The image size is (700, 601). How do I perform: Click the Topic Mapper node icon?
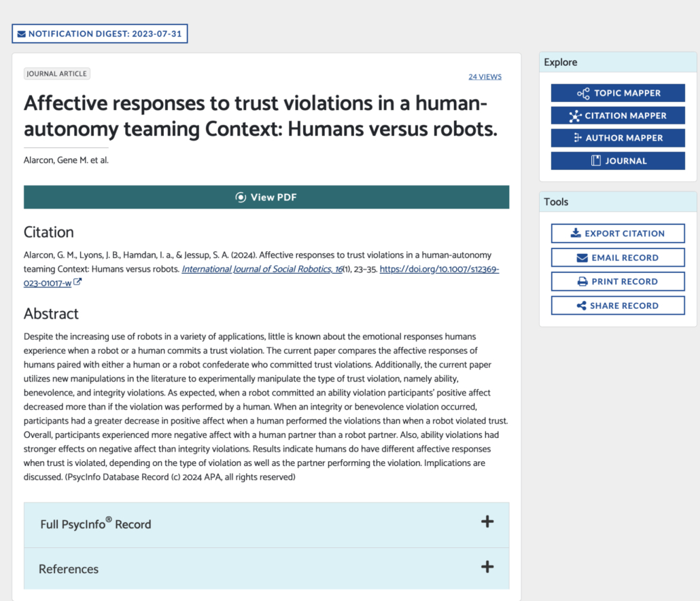pos(583,93)
